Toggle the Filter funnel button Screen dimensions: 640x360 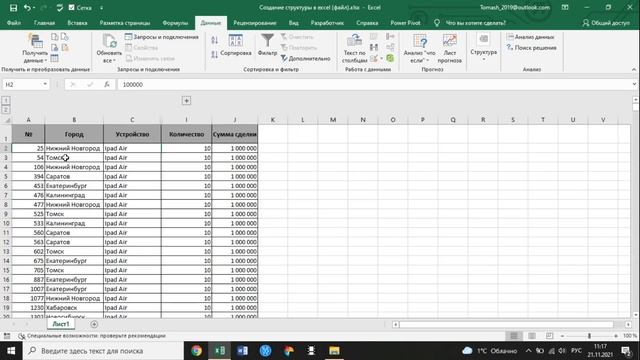coord(267,45)
